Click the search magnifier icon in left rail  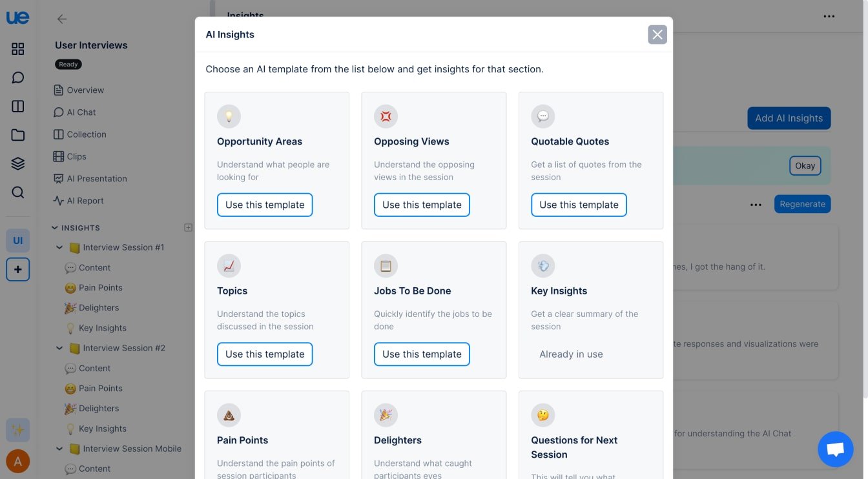[x=18, y=192]
